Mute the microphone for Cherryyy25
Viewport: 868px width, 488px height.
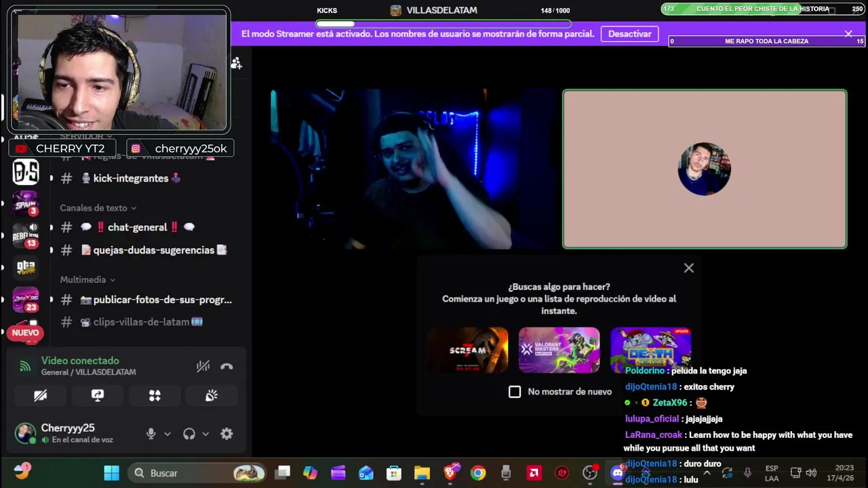[x=151, y=434]
